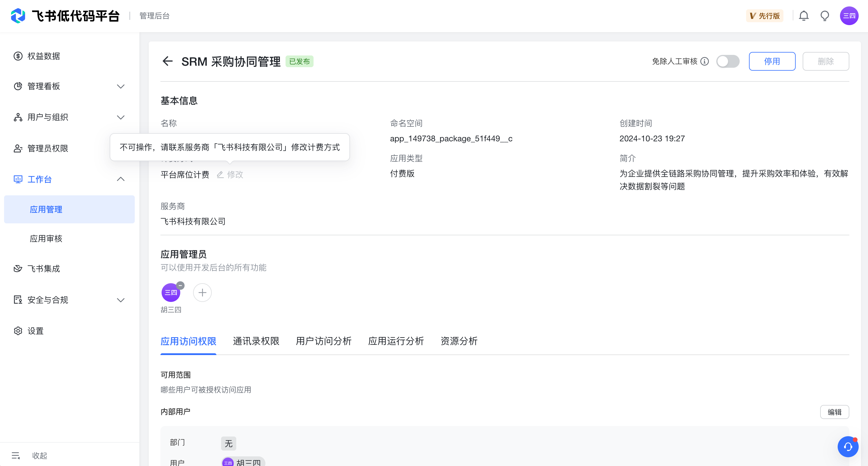This screenshot has height=466, width=868.
Task: Click the 先行版 version badge
Action: (x=764, y=16)
